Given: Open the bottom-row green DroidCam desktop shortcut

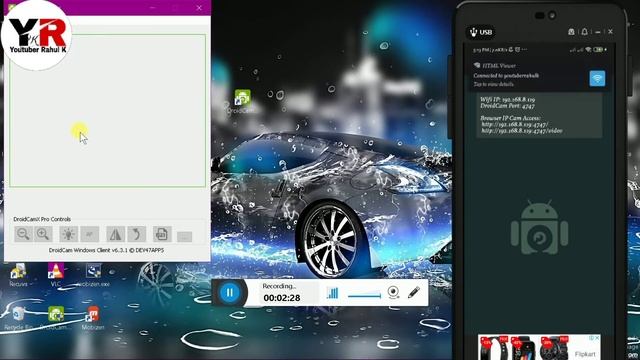Looking at the screenshot, I should (x=56, y=318).
